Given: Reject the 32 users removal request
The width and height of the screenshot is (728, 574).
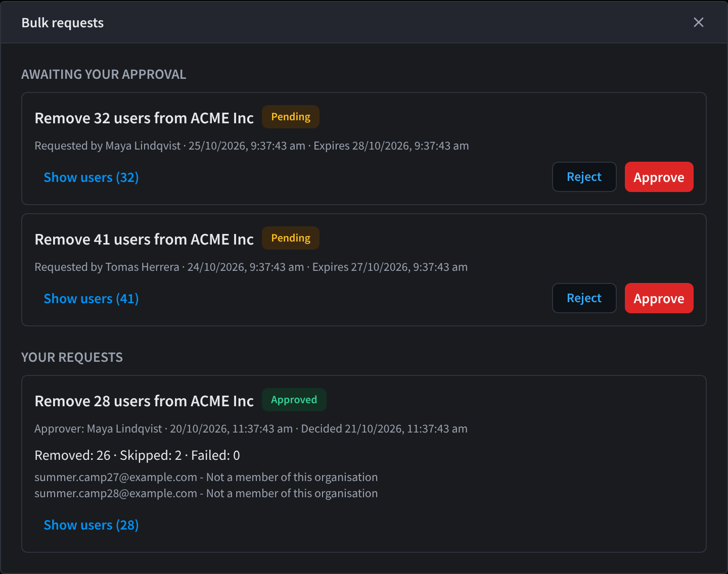Looking at the screenshot, I should (584, 177).
